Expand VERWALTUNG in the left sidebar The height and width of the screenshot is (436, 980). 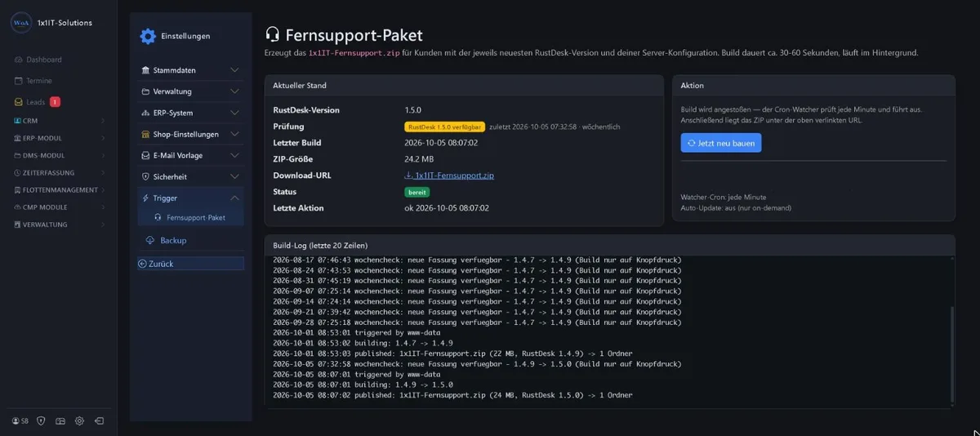[58, 224]
